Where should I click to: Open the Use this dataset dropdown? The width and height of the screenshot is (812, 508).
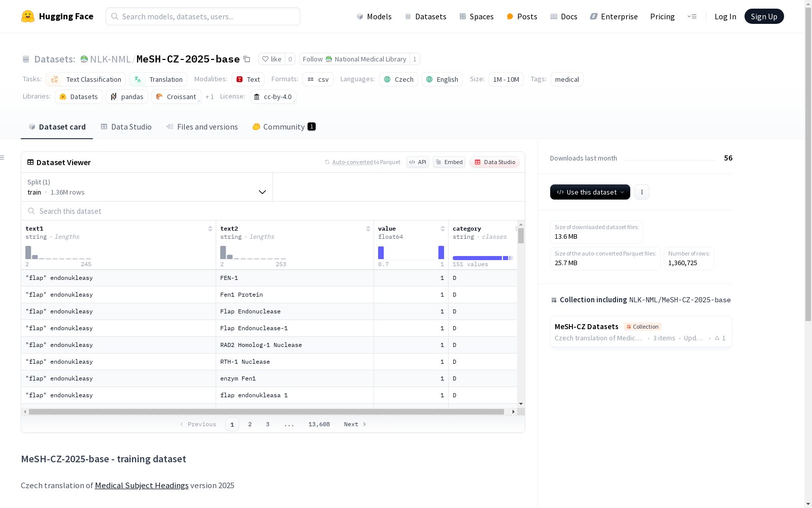point(590,192)
